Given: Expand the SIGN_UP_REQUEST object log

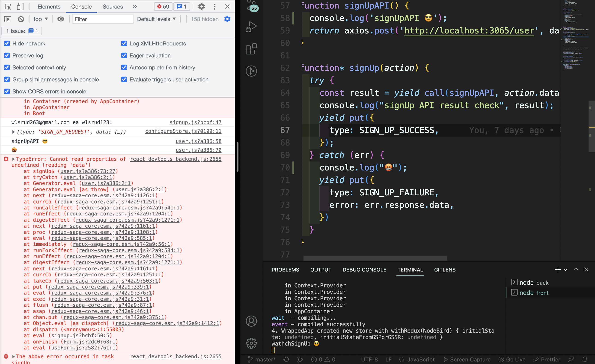Looking at the screenshot, I should [14, 132].
